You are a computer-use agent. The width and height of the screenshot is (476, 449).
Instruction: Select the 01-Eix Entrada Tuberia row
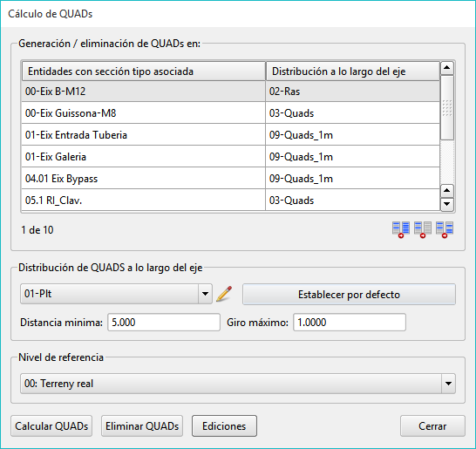coord(231,135)
